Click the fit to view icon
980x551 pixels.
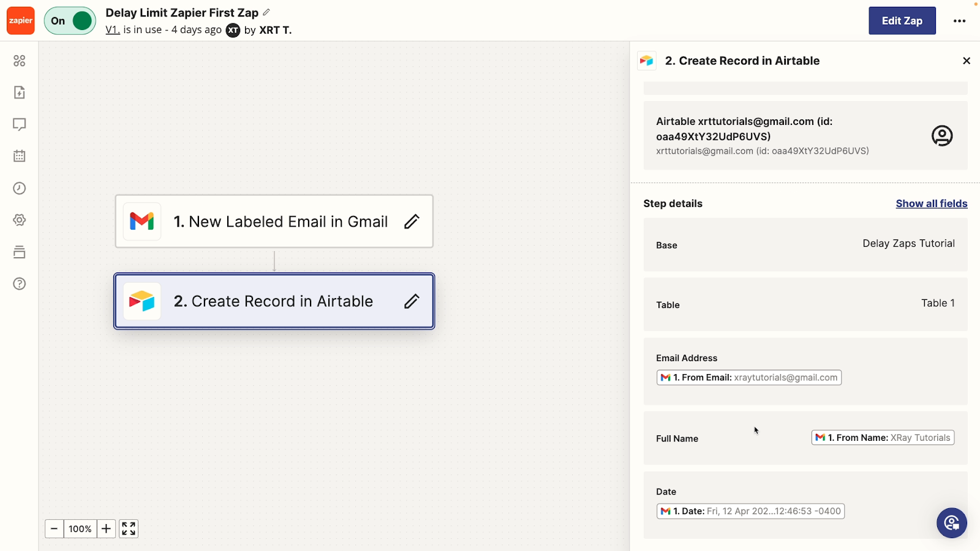pyautogui.click(x=129, y=528)
